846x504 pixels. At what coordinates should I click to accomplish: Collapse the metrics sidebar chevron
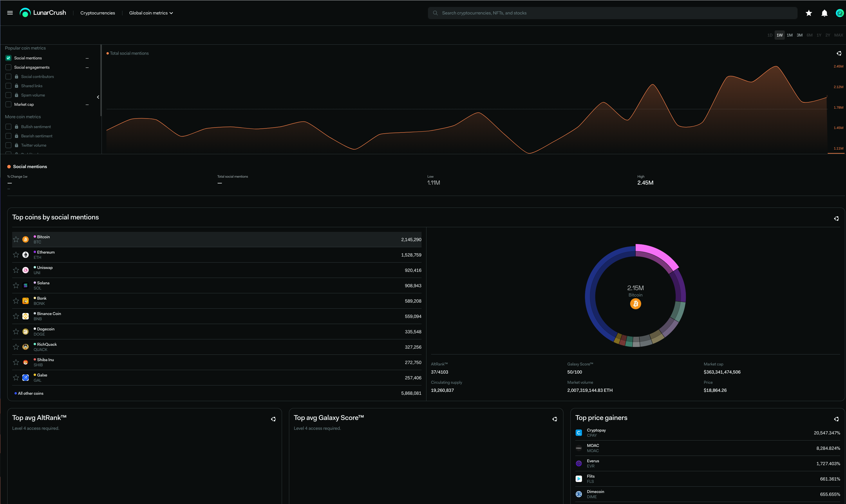pos(98,97)
